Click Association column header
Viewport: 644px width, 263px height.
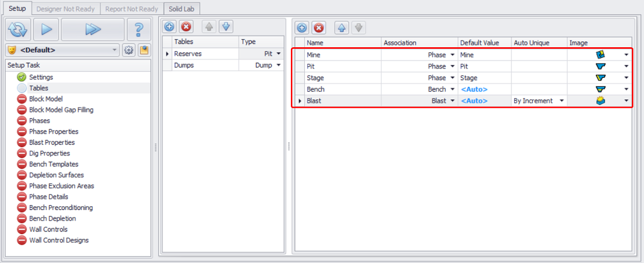(x=420, y=42)
